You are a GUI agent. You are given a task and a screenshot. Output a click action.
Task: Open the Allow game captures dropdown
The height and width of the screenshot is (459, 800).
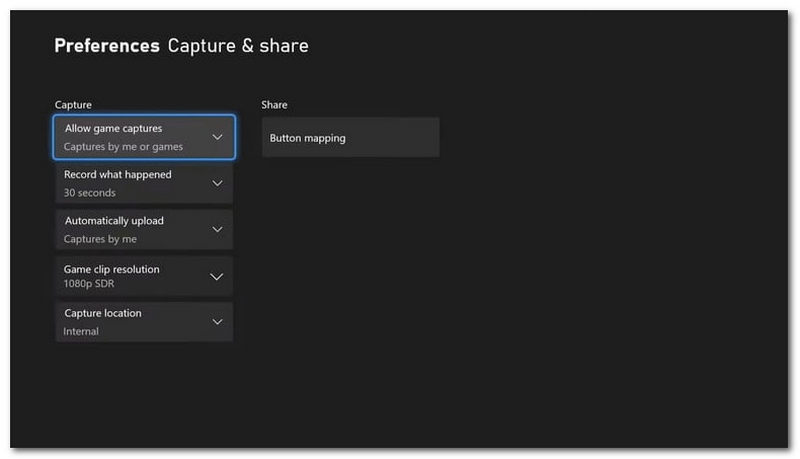coord(144,137)
